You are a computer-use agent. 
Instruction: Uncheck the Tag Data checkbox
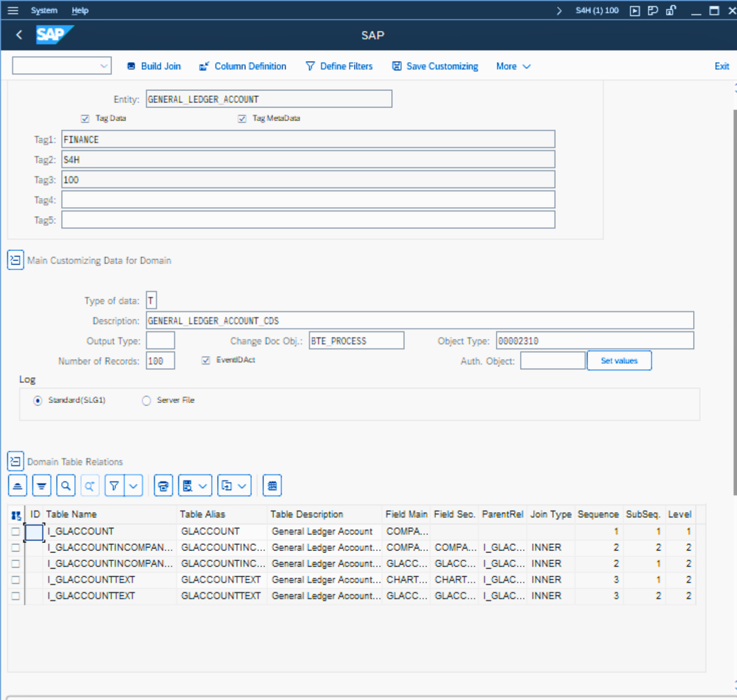85,119
